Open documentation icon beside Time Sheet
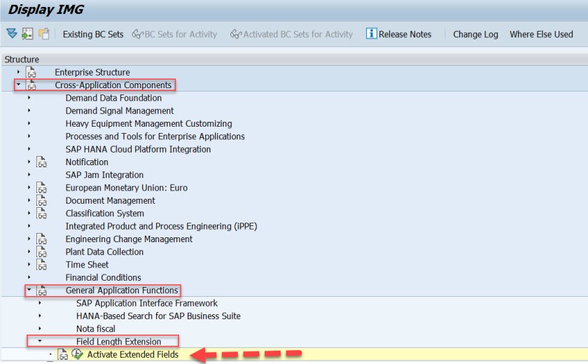Image resolution: width=588 pixels, height=364 pixels. click(41, 265)
